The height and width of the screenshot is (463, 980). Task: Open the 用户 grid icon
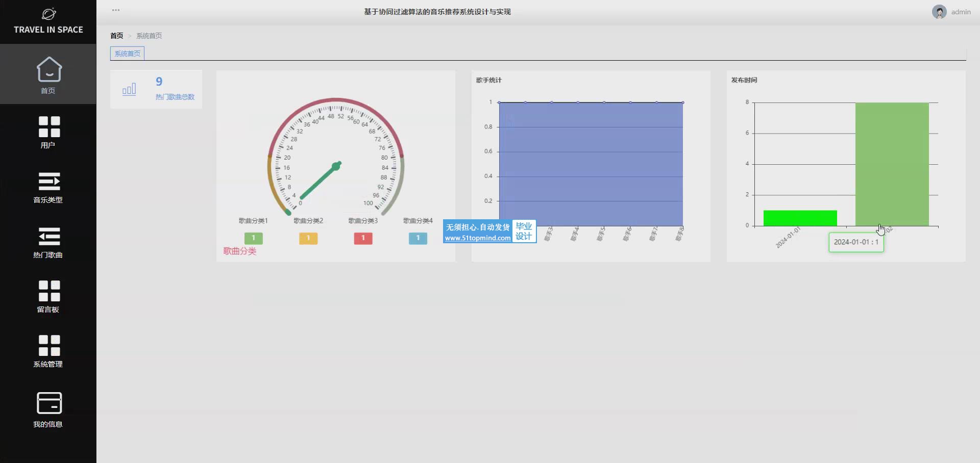[49, 126]
